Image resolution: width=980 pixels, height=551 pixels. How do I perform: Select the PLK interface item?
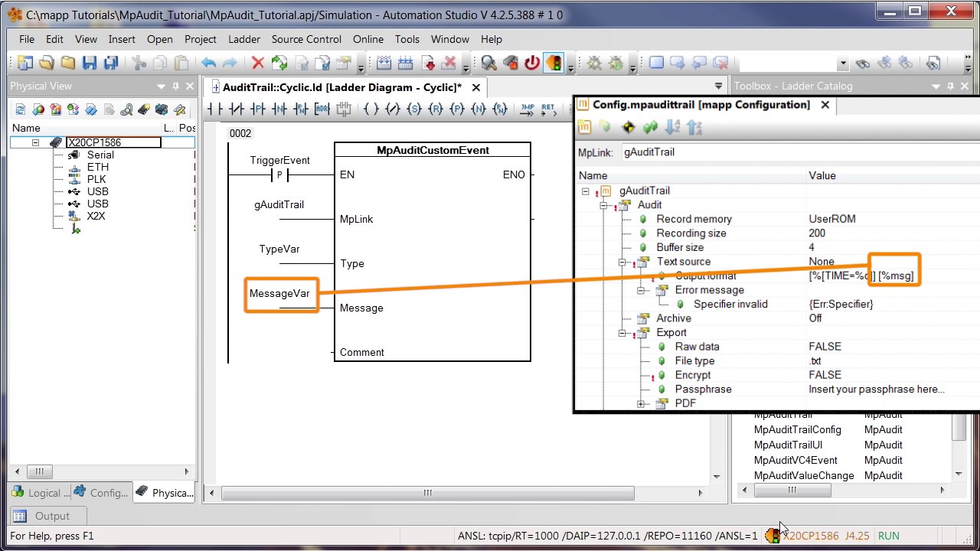pos(96,179)
